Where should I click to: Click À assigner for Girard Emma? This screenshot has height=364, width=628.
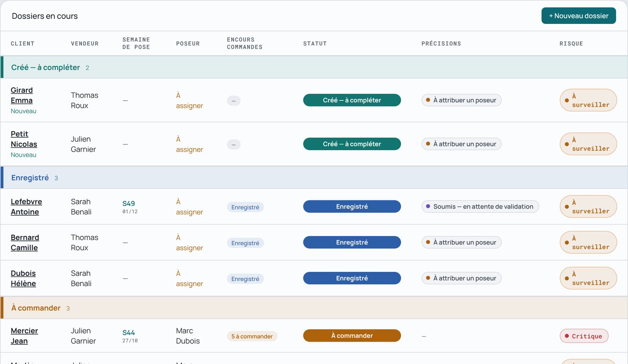[189, 100]
